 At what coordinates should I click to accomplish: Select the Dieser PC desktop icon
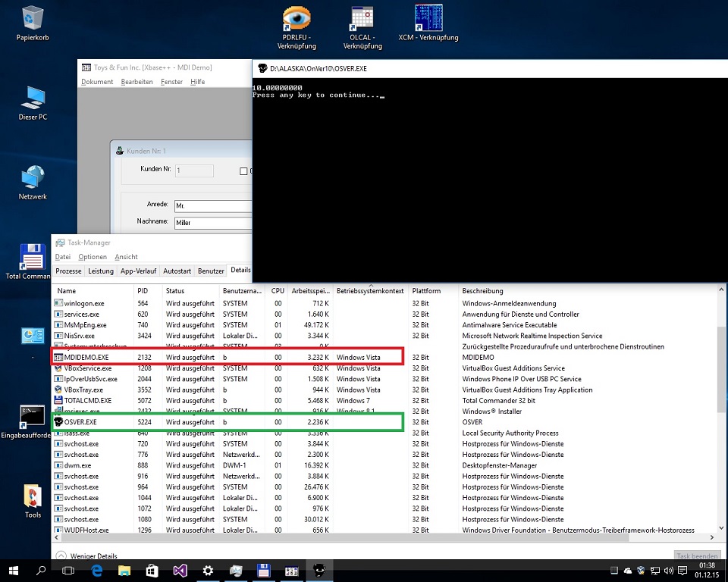[x=33, y=103]
